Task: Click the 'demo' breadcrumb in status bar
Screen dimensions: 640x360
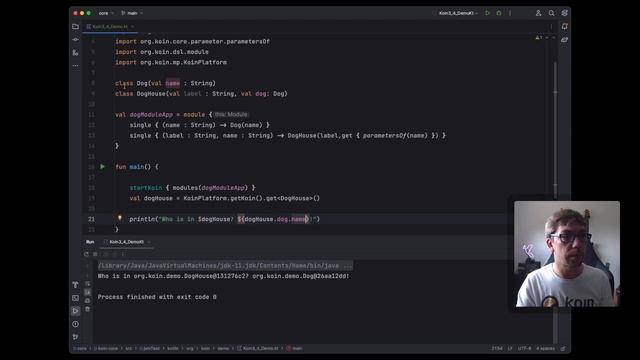Action: click(x=223, y=349)
